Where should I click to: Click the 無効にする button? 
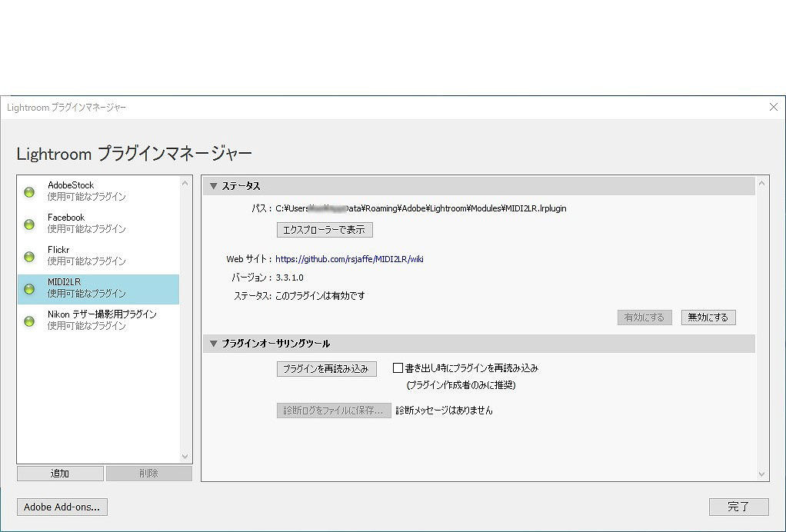(x=708, y=317)
